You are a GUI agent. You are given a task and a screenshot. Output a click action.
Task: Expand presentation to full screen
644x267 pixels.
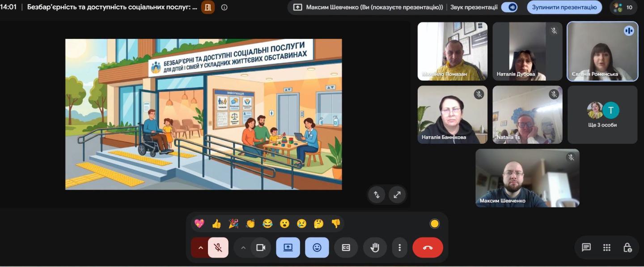coord(397,194)
